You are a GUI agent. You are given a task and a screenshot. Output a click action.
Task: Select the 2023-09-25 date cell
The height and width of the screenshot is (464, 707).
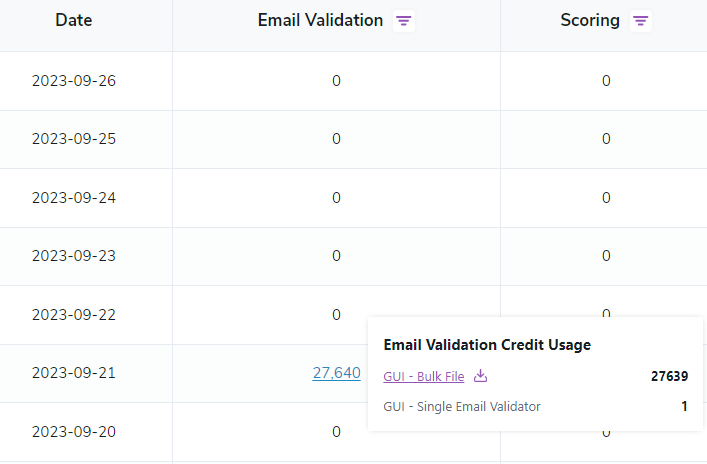pyautogui.click(x=74, y=139)
